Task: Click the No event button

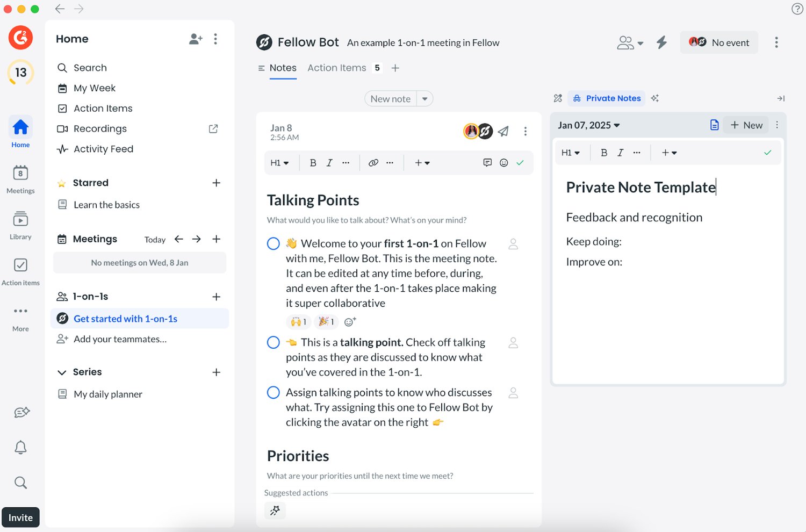Action: tap(719, 42)
